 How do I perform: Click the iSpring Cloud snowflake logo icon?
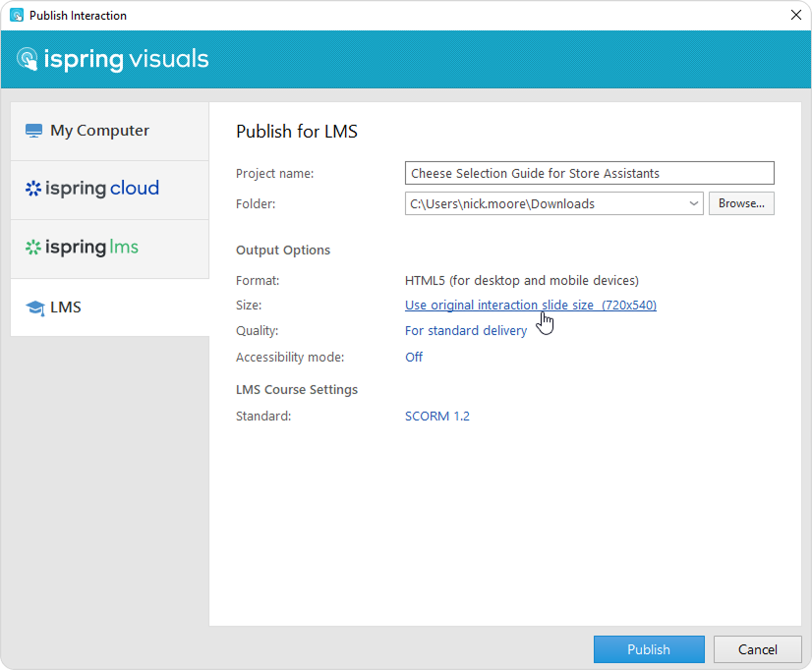[x=33, y=189]
